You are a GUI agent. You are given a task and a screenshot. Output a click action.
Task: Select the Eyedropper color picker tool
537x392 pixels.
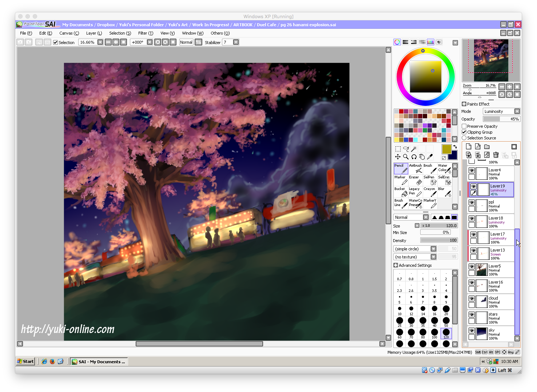coord(430,157)
